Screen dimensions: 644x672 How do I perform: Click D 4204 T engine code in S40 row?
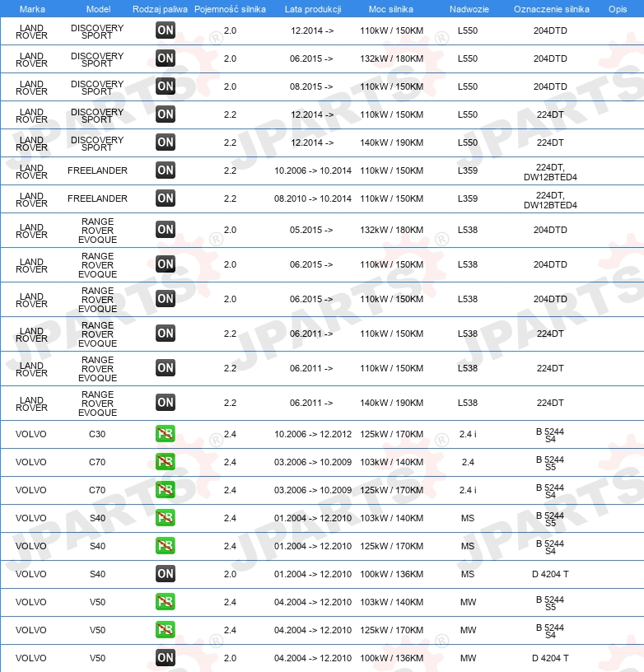click(550, 574)
